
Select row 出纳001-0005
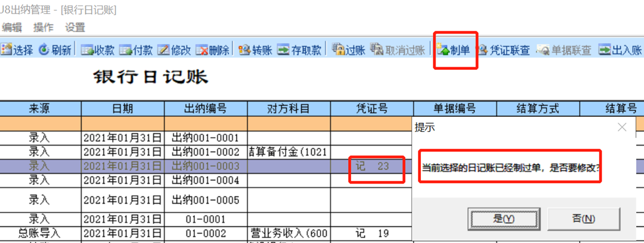(206, 200)
